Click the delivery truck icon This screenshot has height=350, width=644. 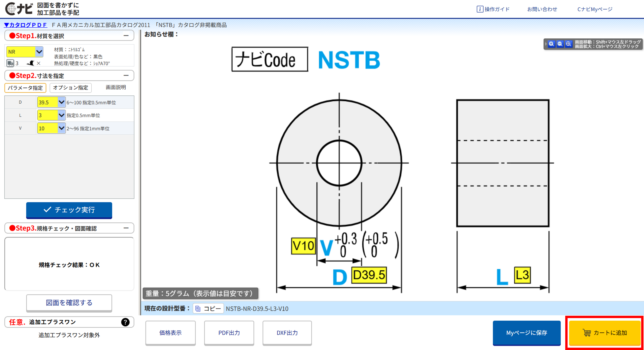(x=10, y=63)
